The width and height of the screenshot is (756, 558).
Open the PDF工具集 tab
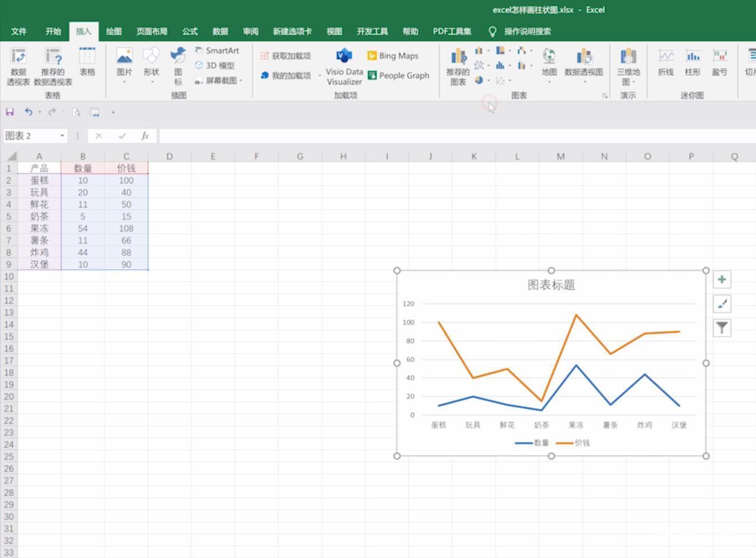(452, 31)
